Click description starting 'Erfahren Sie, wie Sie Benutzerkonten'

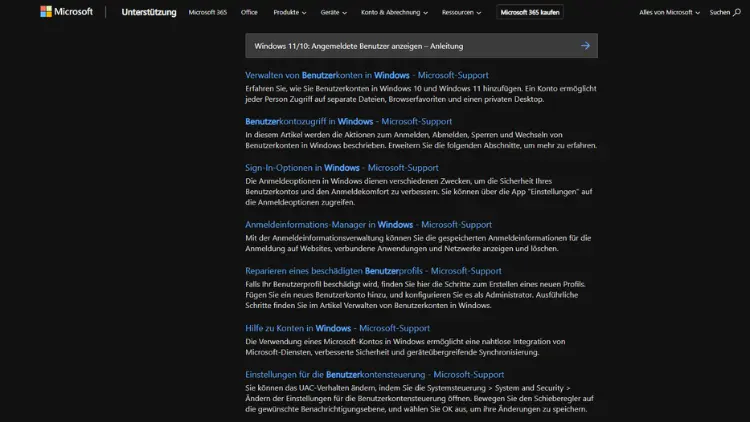[x=421, y=94]
